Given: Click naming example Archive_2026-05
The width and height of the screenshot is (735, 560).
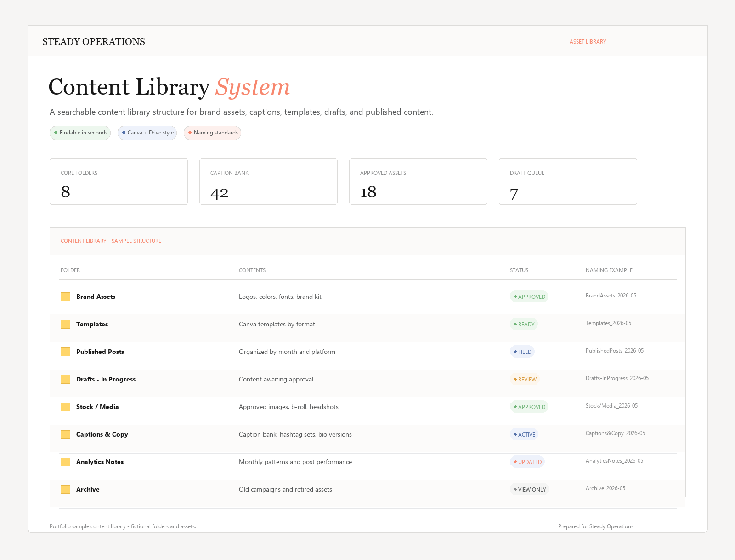Looking at the screenshot, I should (x=605, y=488).
